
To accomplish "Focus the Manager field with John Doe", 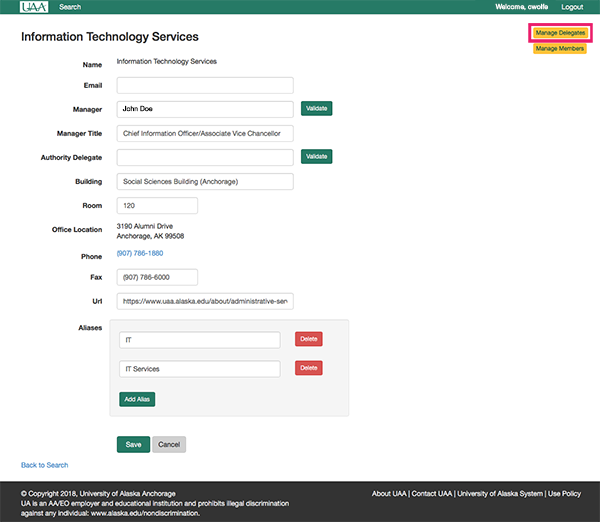I will pyautogui.click(x=204, y=108).
